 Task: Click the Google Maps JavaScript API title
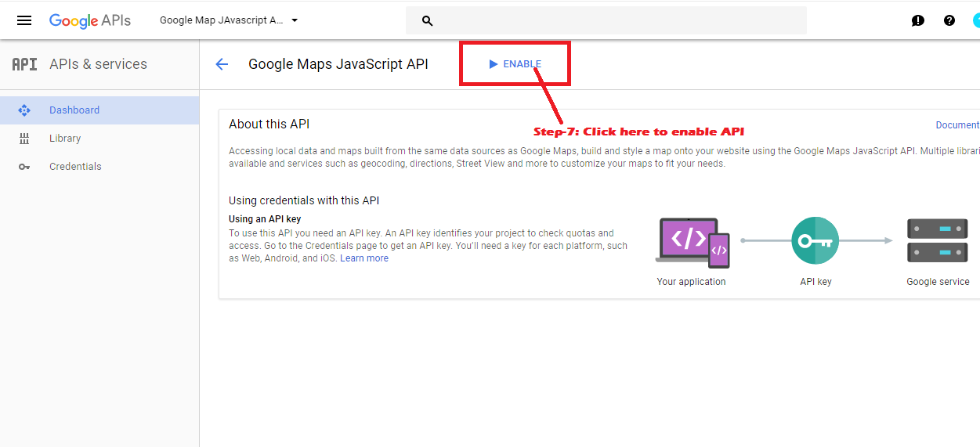point(338,64)
